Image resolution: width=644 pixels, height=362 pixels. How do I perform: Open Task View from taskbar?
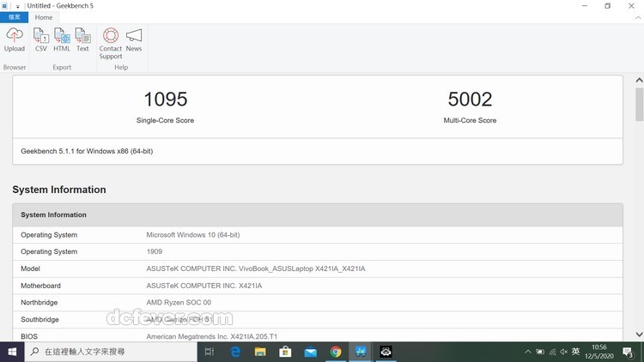[x=210, y=352]
